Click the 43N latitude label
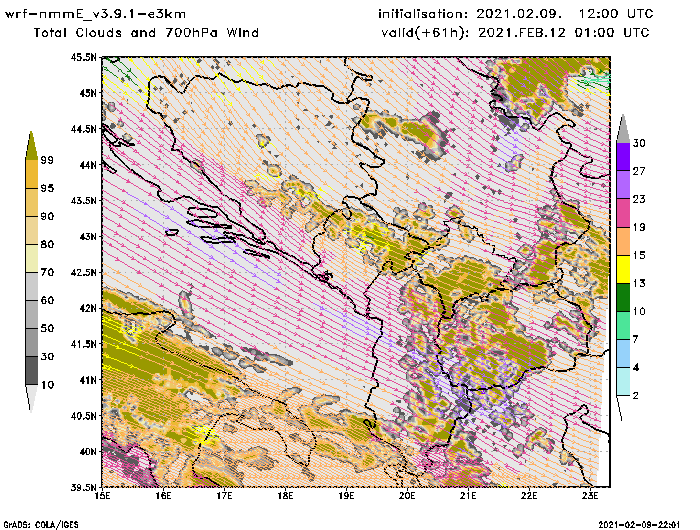 click(x=88, y=236)
